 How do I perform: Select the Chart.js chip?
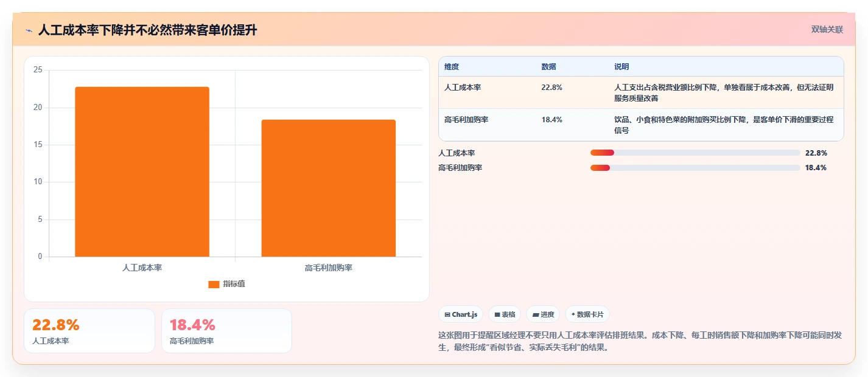tap(461, 314)
